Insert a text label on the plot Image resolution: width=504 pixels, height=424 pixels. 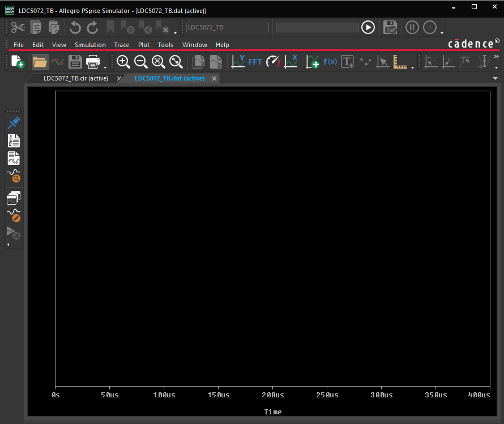click(347, 62)
